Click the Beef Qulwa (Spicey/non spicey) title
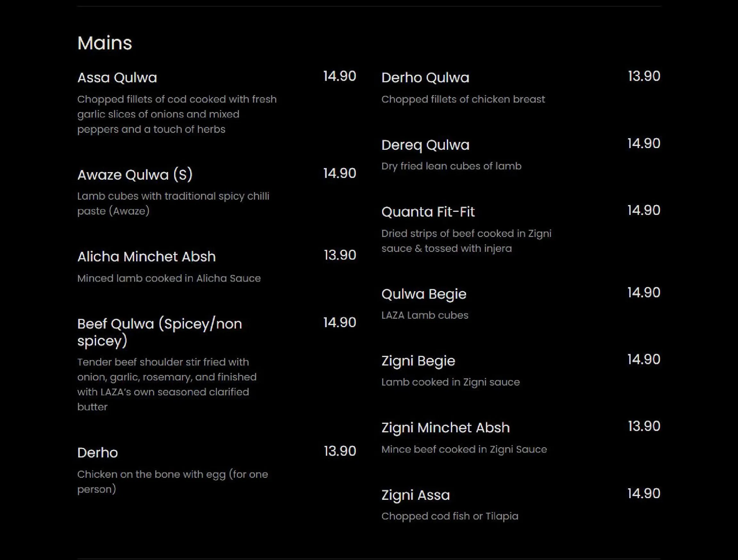 [x=160, y=332]
